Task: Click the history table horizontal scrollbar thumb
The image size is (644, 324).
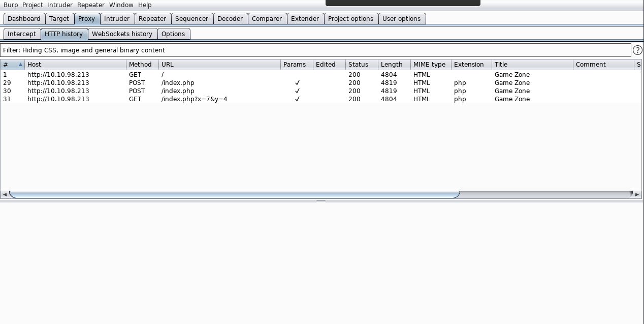Action: tap(234, 194)
